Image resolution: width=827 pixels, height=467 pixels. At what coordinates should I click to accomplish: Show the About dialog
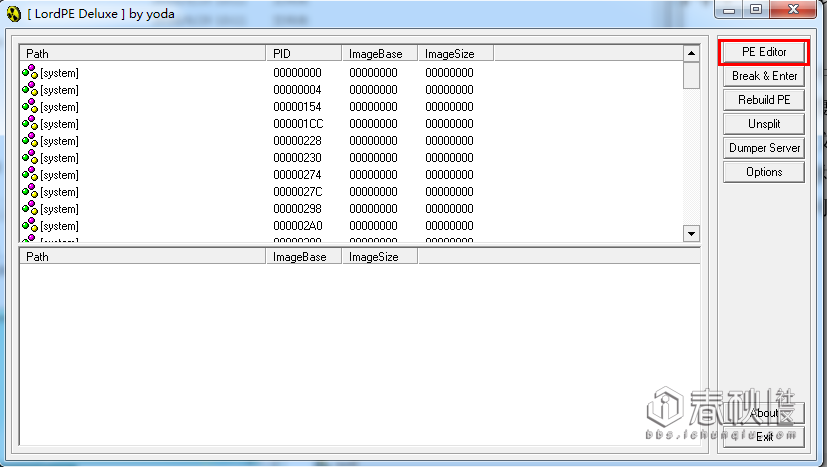pyautogui.click(x=764, y=413)
